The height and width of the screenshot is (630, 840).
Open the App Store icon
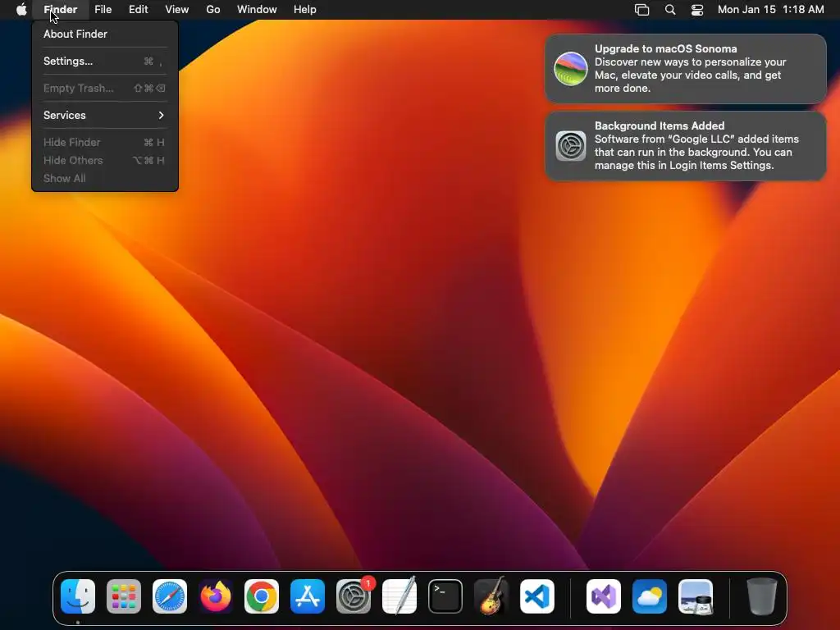308,596
